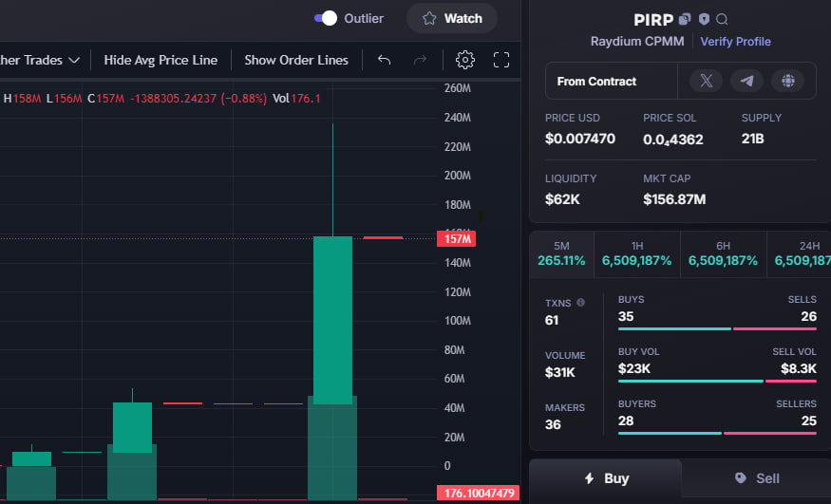Click the 176.10047479 volume label
831x504 pixels.
[478, 494]
